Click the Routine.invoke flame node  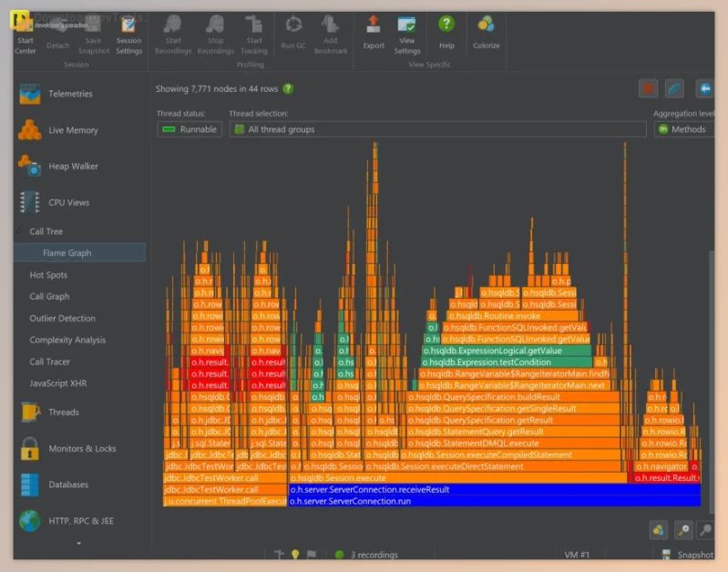[x=513, y=316]
